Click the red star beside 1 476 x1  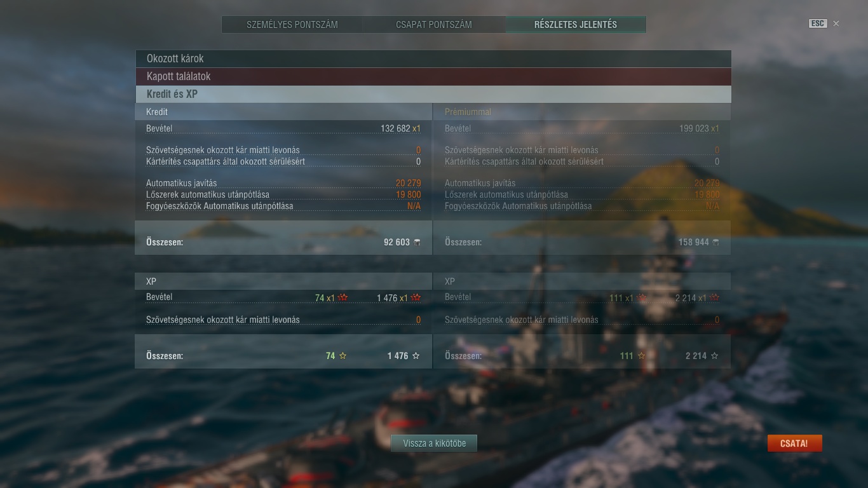click(416, 297)
